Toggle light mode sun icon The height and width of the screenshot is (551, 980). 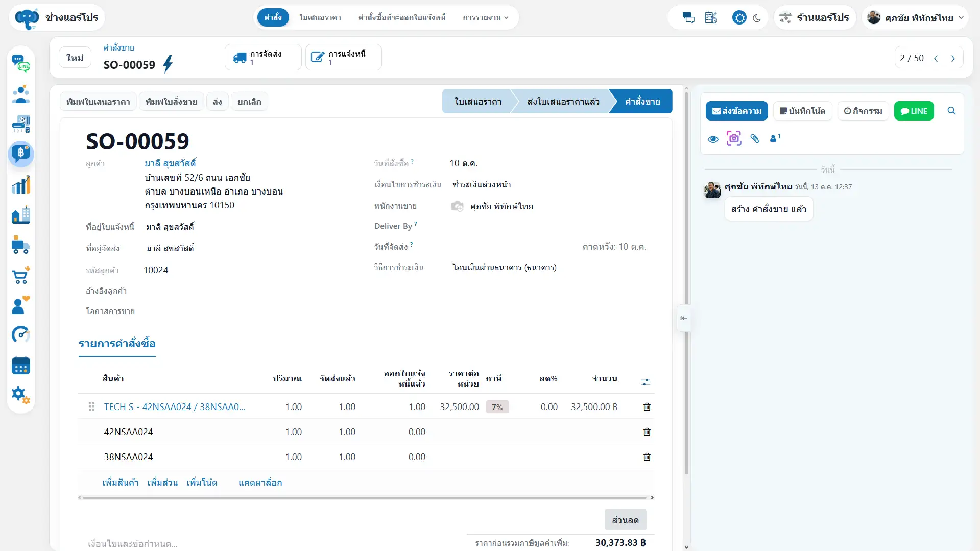click(739, 18)
